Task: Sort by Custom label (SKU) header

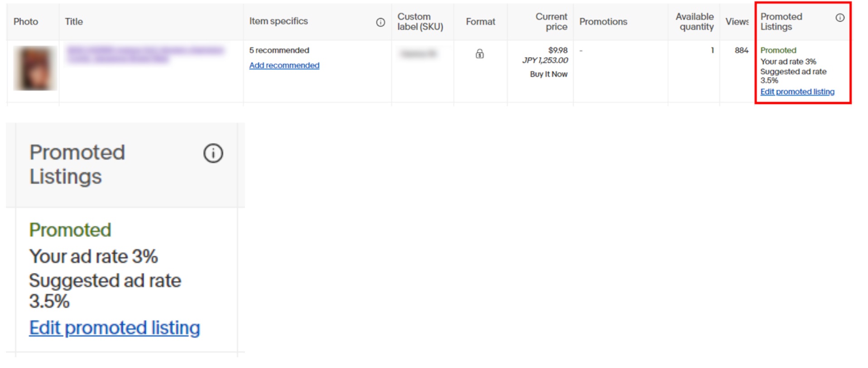Action: tap(420, 22)
